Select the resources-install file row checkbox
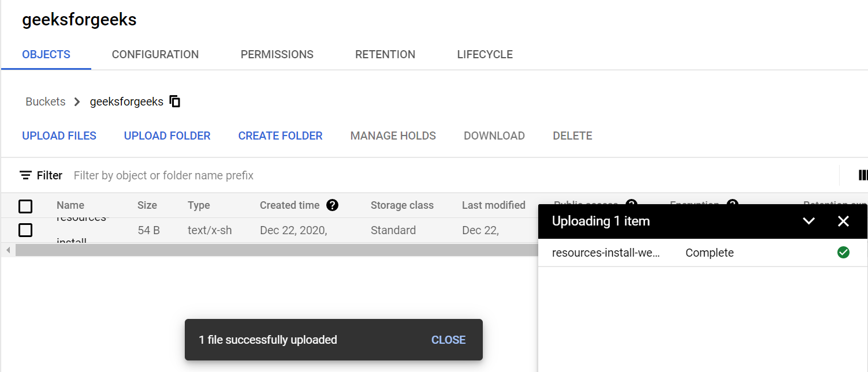868x372 pixels. click(x=25, y=230)
